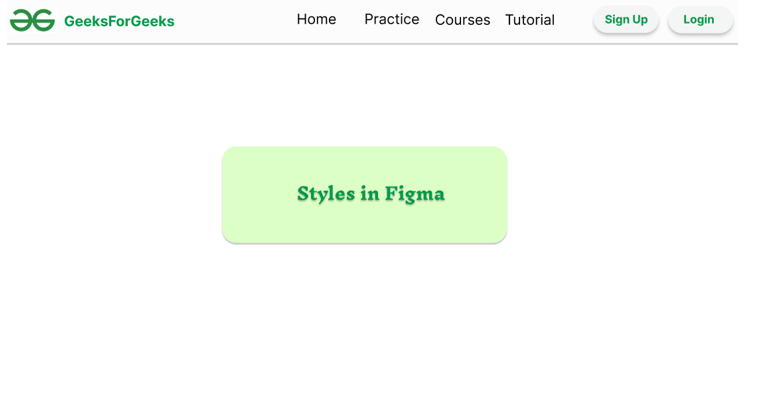Screen dimensions: 770x409
Task: Click white space left of green card
Action: pos(110,195)
